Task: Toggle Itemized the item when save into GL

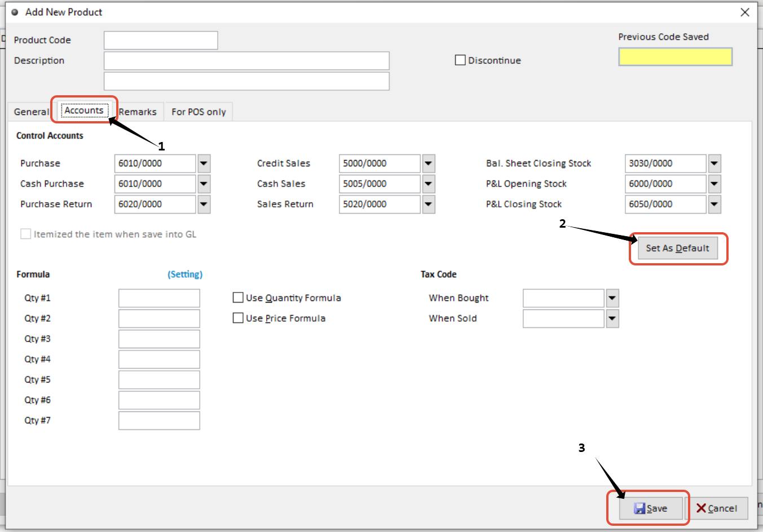Action: click(x=25, y=233)
